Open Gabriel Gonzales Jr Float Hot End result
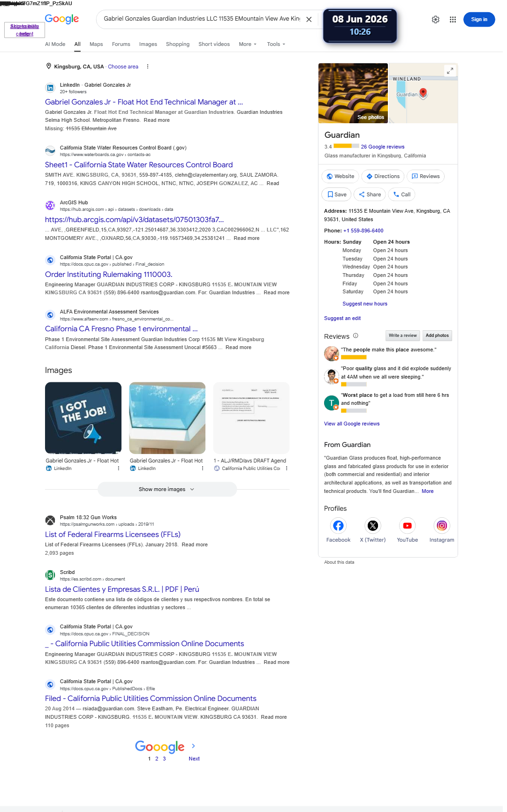 pyautogui.click(x=144, y=102)
